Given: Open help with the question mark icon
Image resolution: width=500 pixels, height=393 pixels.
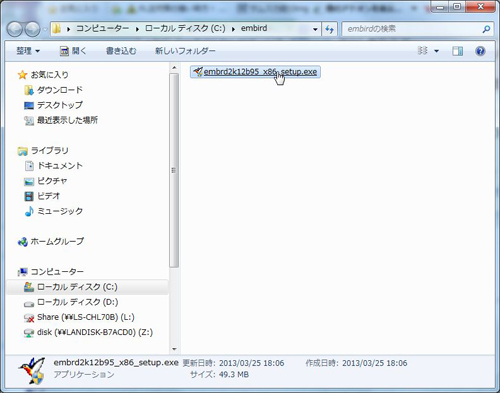Looking at the screenshot, I should click(x=480, y=51).
